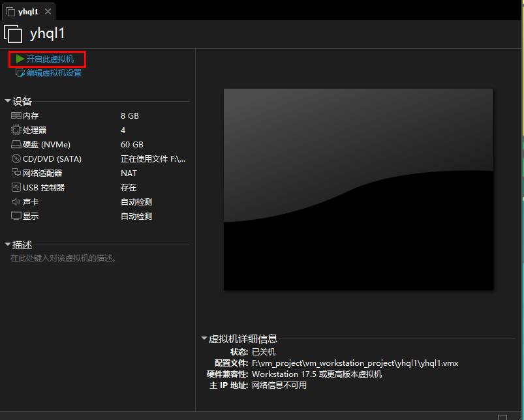This screenshot has width=524, height=420.
Task: Collapse the 描述 description section
Action: click(x=8, y=245)
